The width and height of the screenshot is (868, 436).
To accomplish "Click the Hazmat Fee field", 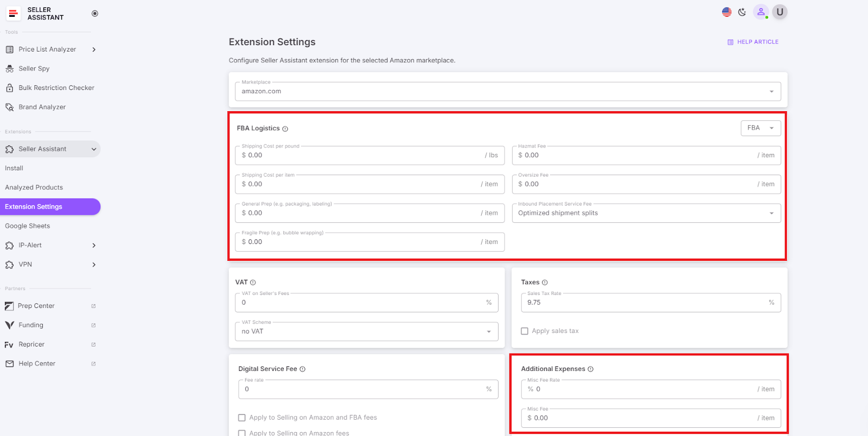I will 647,156.
